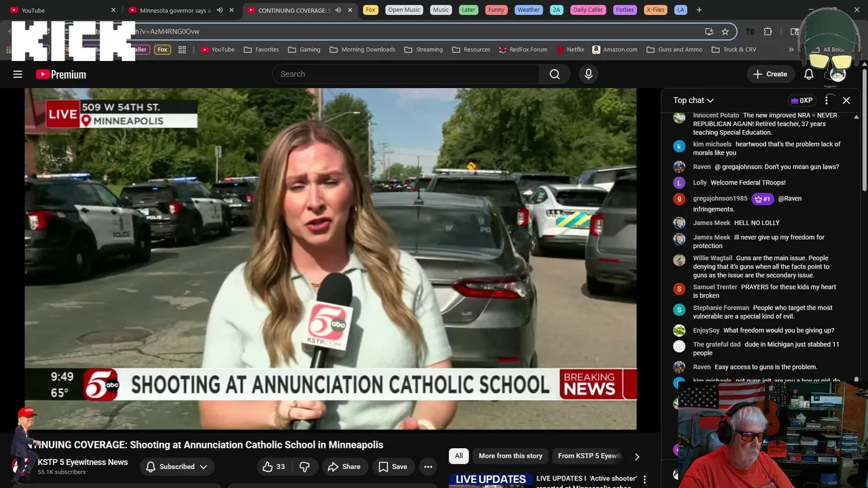Open the Open Music tab group
Viewport: 868px width, 488px height.
tap(404, 10)
